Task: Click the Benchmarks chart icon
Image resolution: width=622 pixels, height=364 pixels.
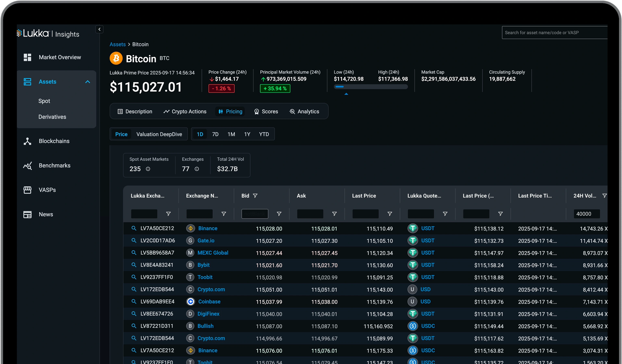Action: (27, 165)
